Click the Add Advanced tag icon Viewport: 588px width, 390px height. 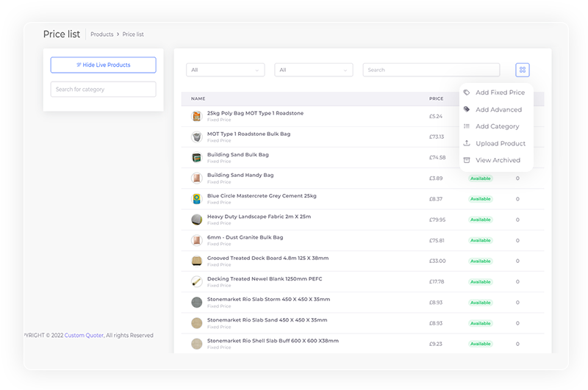tap(467, 109)
